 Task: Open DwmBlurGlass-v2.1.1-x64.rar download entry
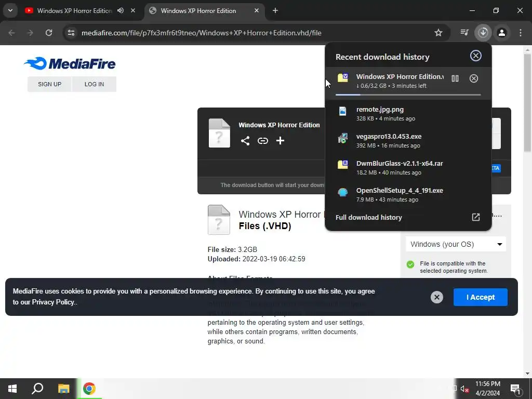point(408,168)
